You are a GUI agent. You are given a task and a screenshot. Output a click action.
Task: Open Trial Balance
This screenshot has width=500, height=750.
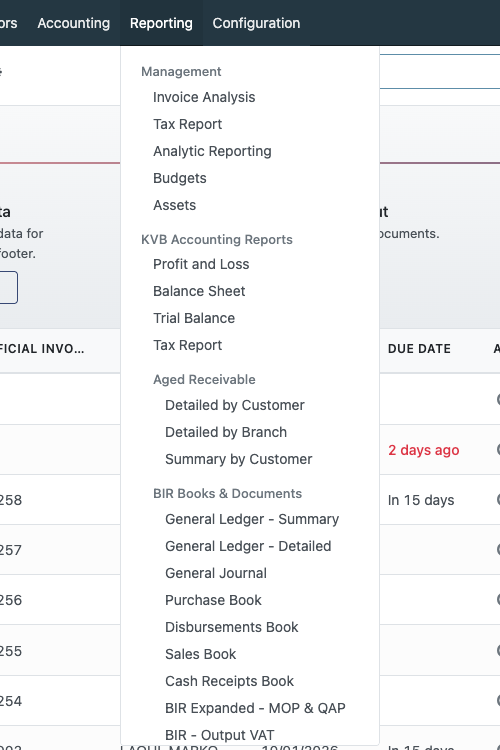pos(194,318)
